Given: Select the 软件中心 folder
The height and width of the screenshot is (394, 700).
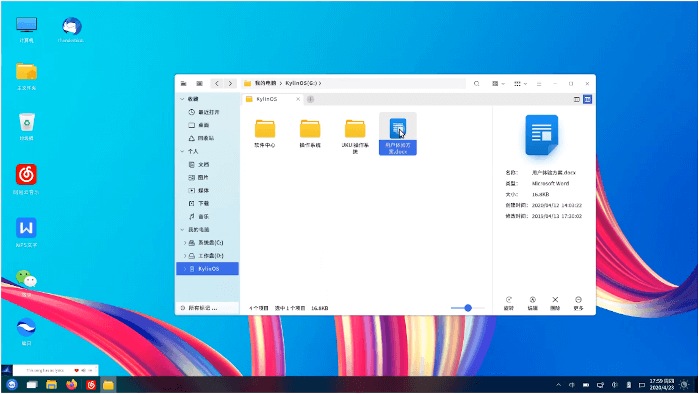Looking at the screenshot, I should [265, 133].
